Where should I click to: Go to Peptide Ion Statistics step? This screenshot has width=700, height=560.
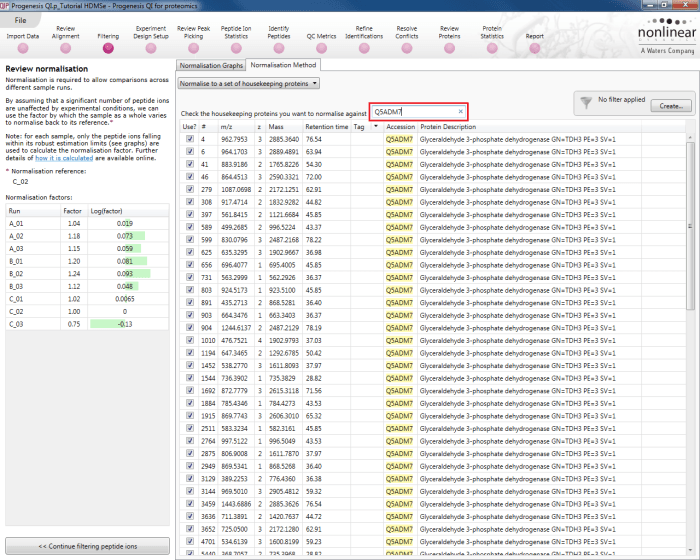tap(236, 48)
